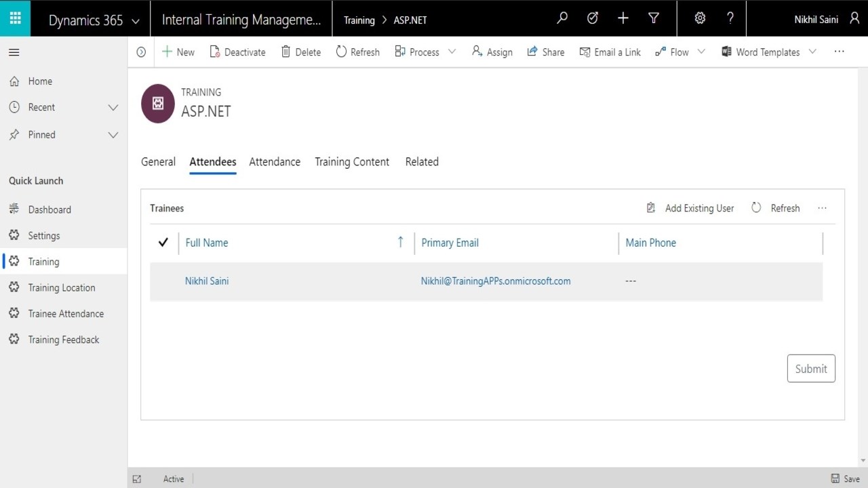
Task: Click the footer expand form icon
Action: pos(137,479)
